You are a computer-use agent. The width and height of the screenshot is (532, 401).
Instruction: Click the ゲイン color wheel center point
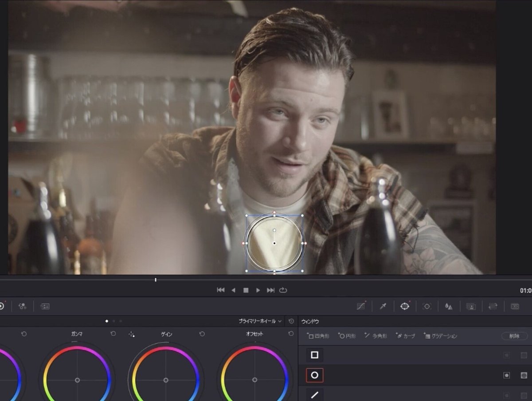166,380
